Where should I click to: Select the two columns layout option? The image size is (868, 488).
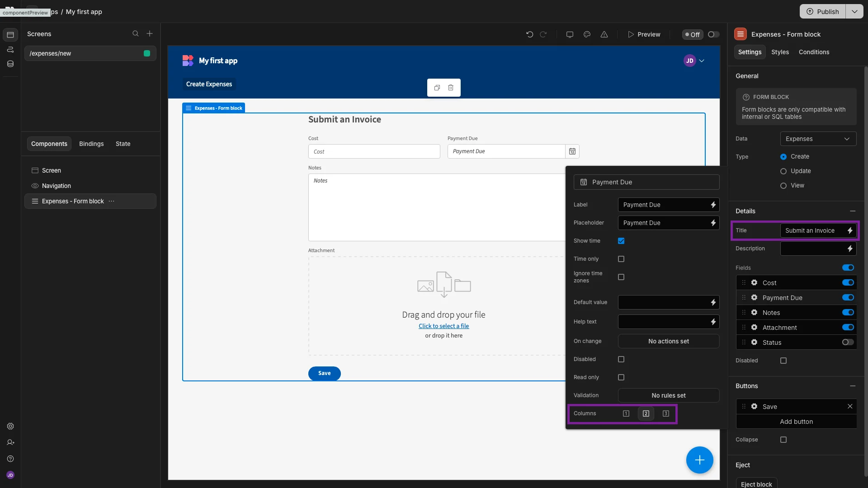click(x=646, y=413)
